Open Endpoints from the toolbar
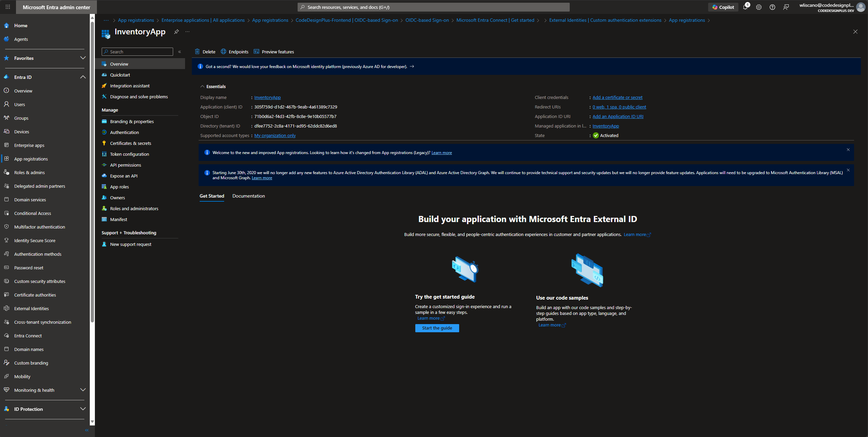868x437 pixels. 235,52
